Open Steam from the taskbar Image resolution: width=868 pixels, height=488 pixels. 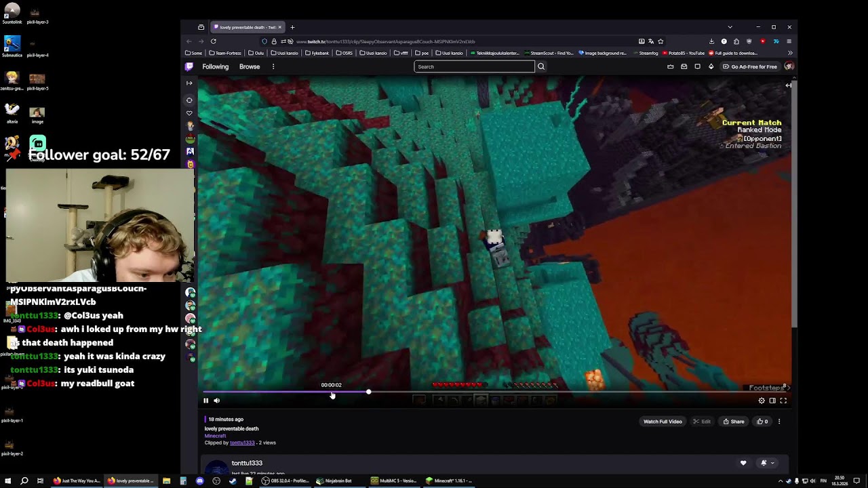(x=233, y=481)
